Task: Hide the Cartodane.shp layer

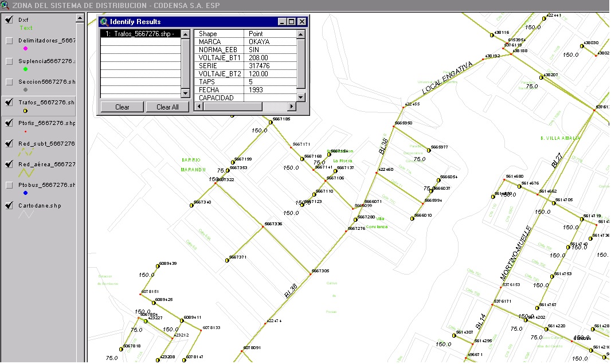Action: coord(9,206)
